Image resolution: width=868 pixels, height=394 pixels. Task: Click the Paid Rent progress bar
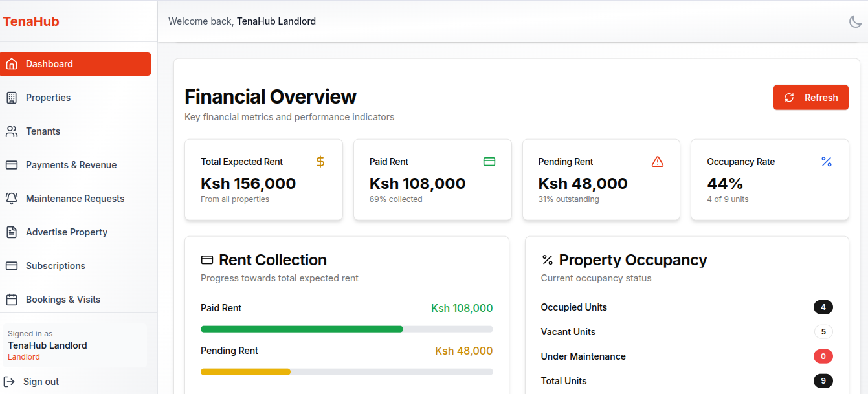347,329
